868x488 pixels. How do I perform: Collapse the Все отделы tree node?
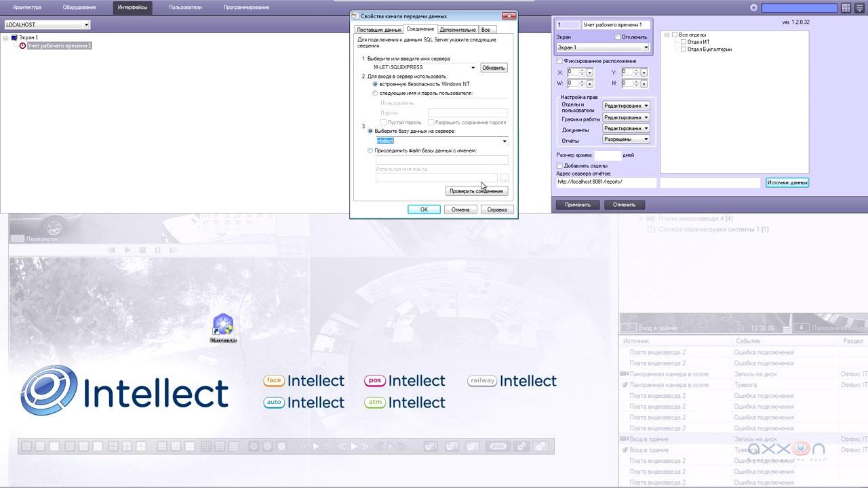click(667, 35)
